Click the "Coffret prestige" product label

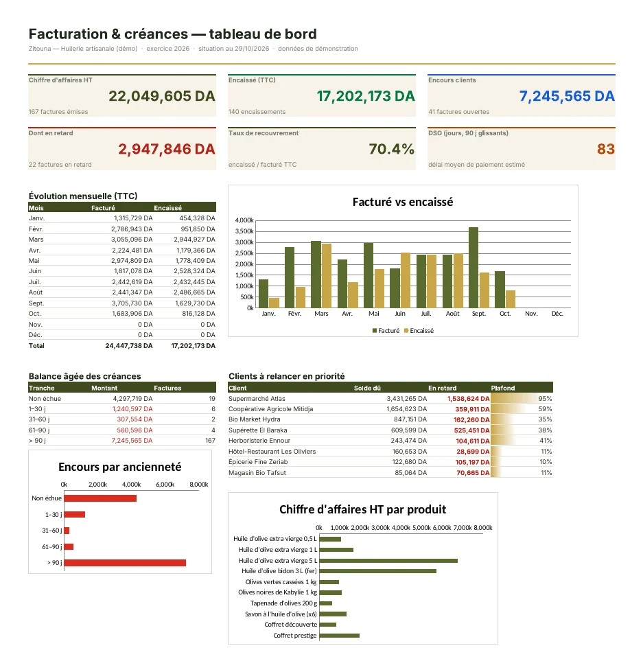295,636
